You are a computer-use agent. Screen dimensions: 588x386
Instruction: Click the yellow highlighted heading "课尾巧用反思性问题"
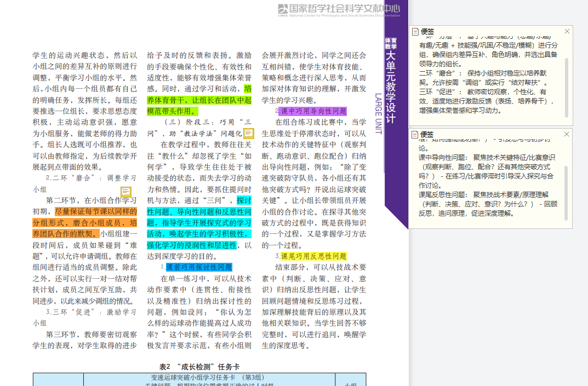coord(314,256)
